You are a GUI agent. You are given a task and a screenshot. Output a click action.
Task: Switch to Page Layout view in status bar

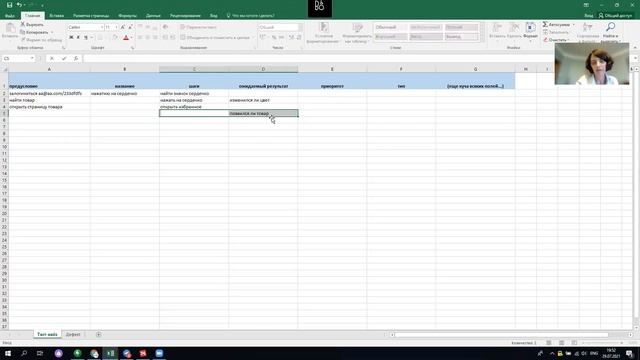[562, 342]
